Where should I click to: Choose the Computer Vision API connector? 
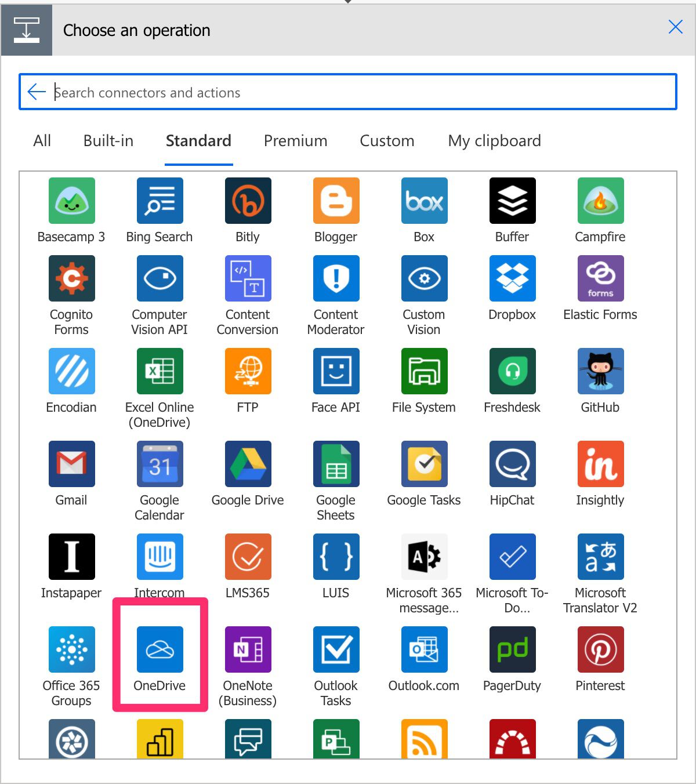[x=159, y=278]
